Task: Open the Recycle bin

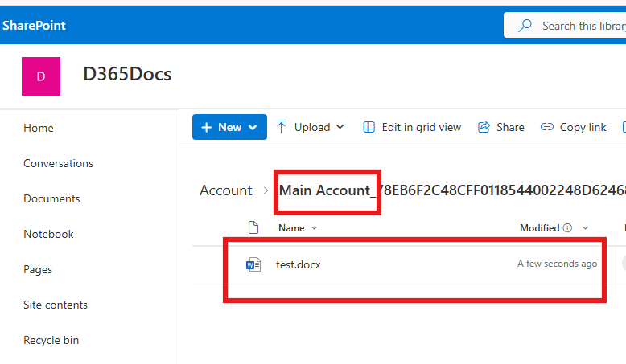Action: [51, 340]
